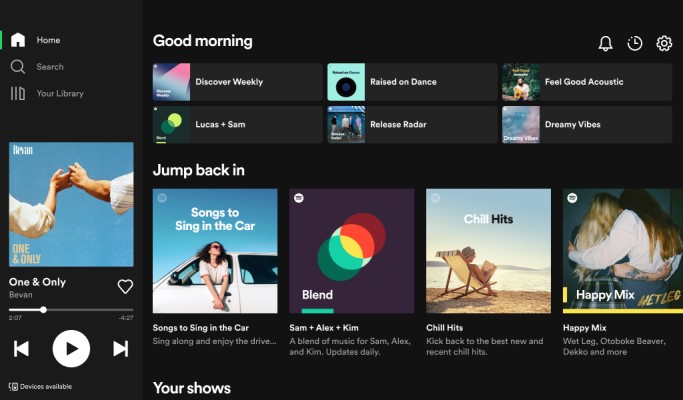Viewport: 683px width, 400px height.
Task: Click the Discover Weekly cover thumbnail
Action: click(171, 82)
